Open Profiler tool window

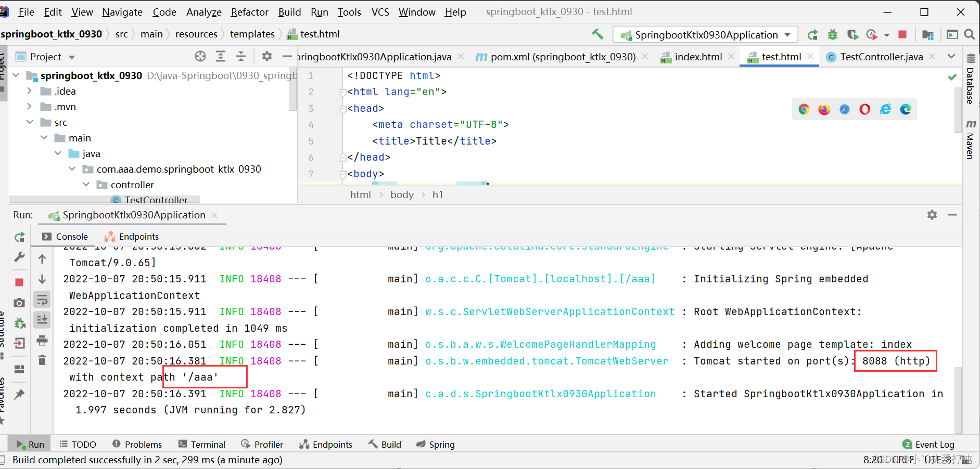point(262,445)
